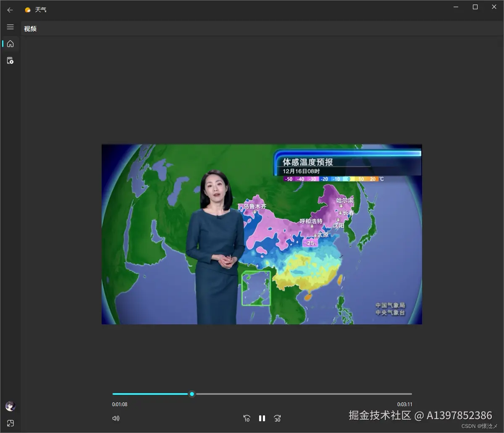Click the seek slider thumb
This screenshot has width=504, height=433.
pos(192,394)
